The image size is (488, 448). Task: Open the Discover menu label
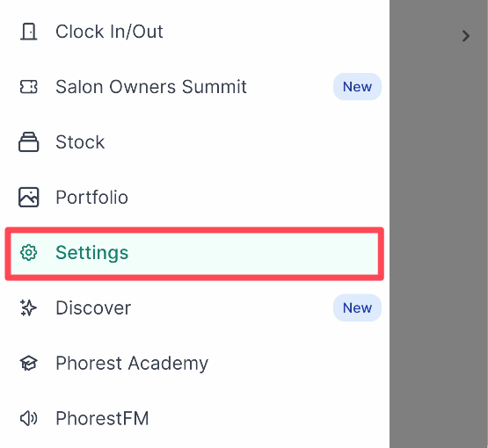[x=93, y=307]
